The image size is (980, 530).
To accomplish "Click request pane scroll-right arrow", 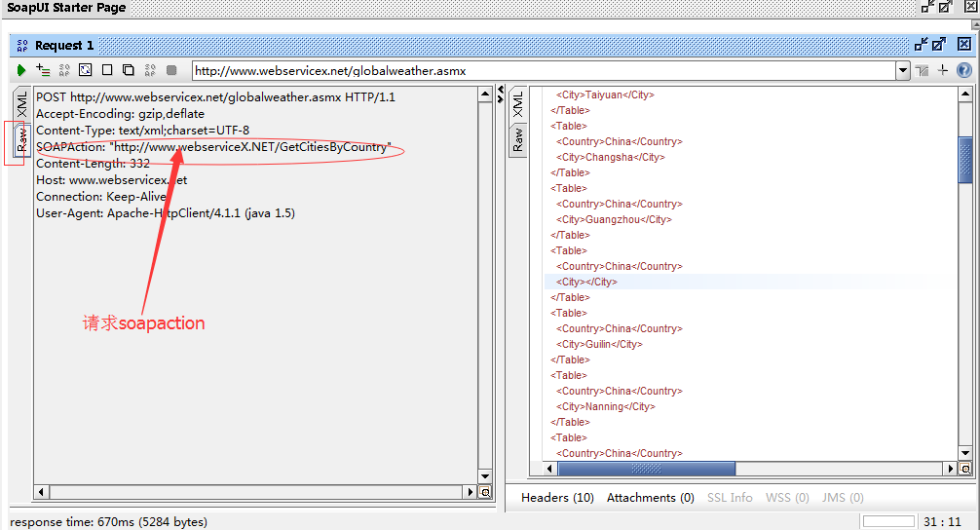I will click(471, 492).
